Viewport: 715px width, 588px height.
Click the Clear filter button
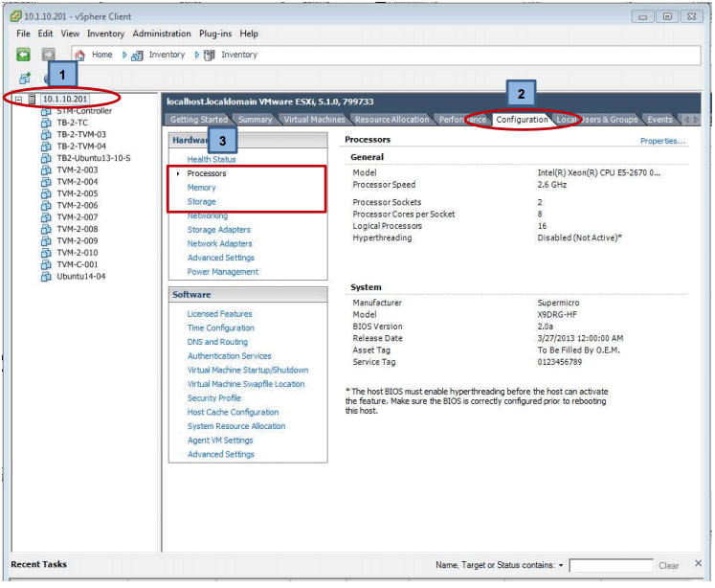pos(668,566)
